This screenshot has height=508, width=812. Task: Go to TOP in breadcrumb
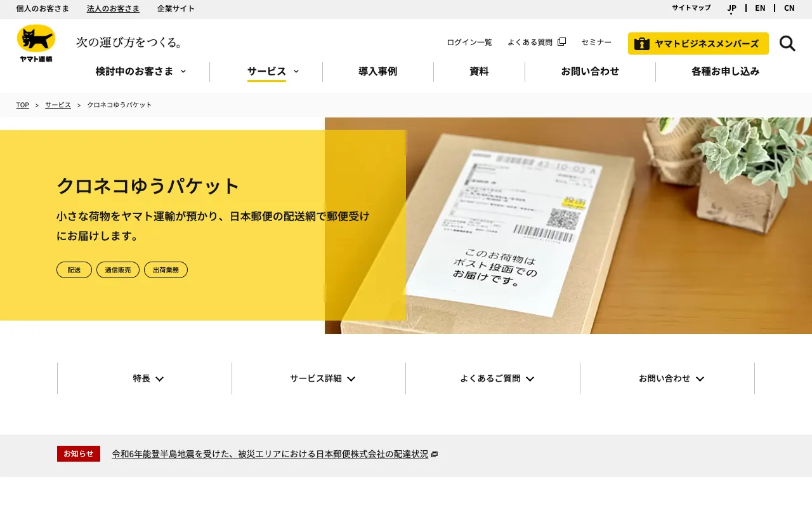[x=23, y=105]
